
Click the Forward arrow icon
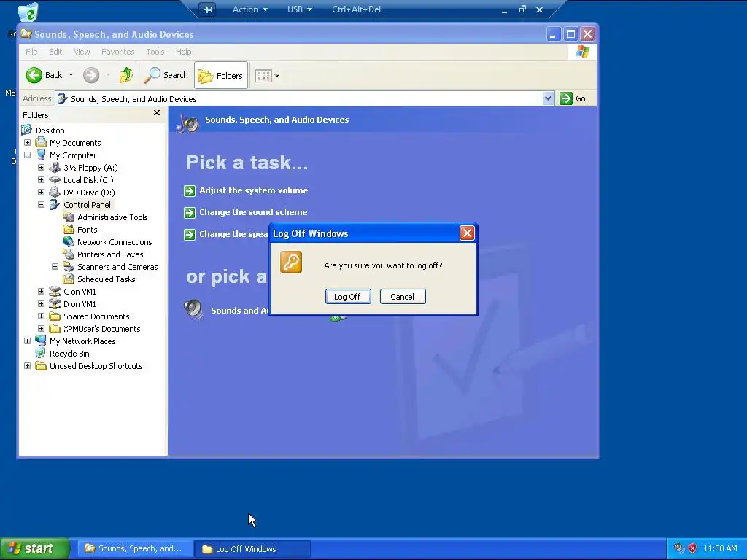(91, 75)
